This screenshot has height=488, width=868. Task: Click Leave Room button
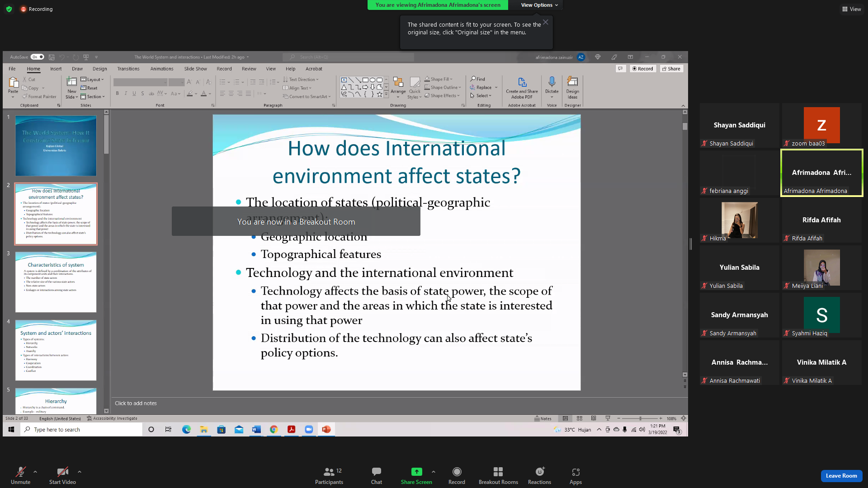tap(841, 475)
